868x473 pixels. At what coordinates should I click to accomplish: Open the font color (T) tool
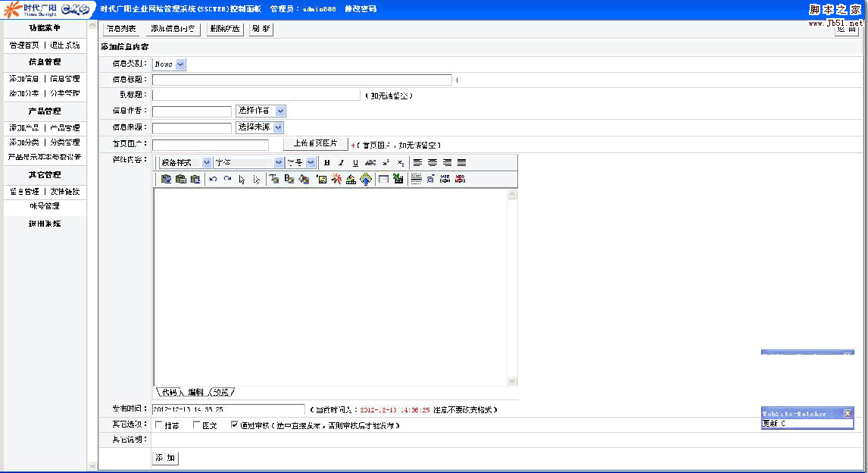pyautogui.click(x=275, y=179)
